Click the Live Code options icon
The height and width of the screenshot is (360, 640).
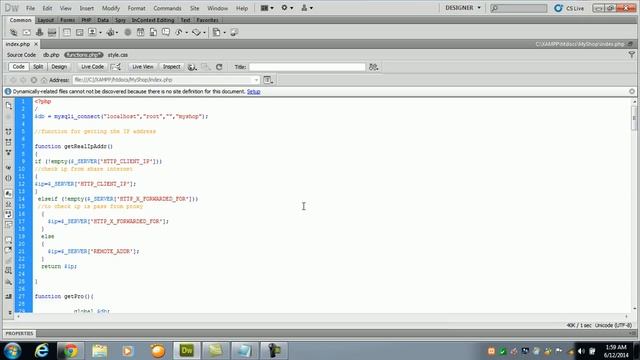(x=116, y=67)
